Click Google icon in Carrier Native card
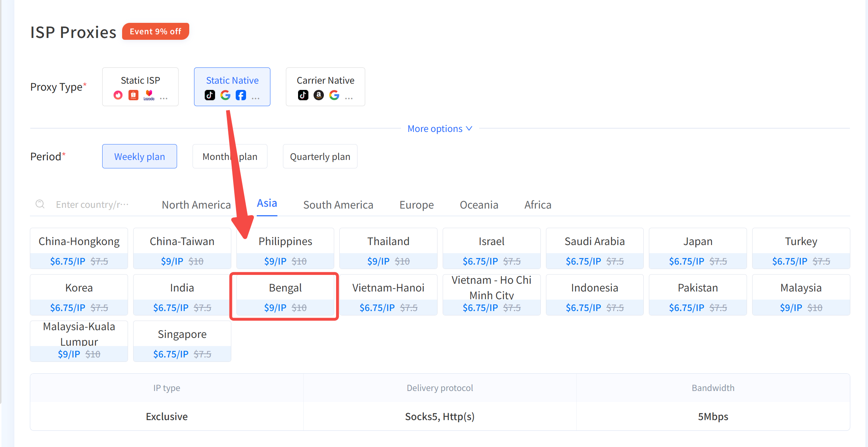Image resolution: width=868 pixels, height=447 pixels. click(334, 95)
